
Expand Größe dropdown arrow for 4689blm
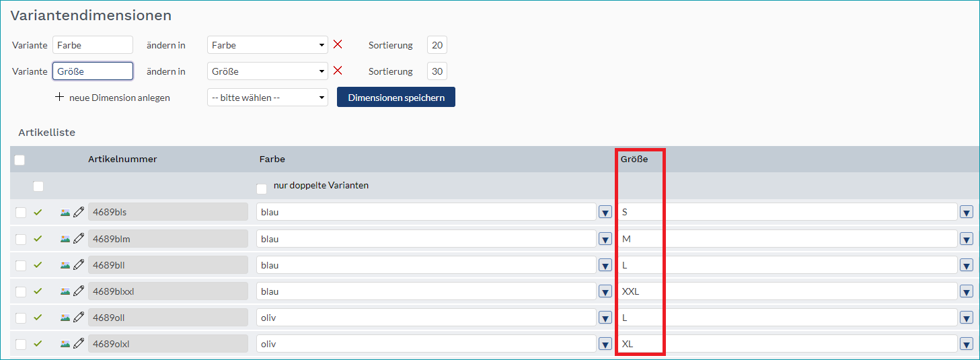click(967, 239)
